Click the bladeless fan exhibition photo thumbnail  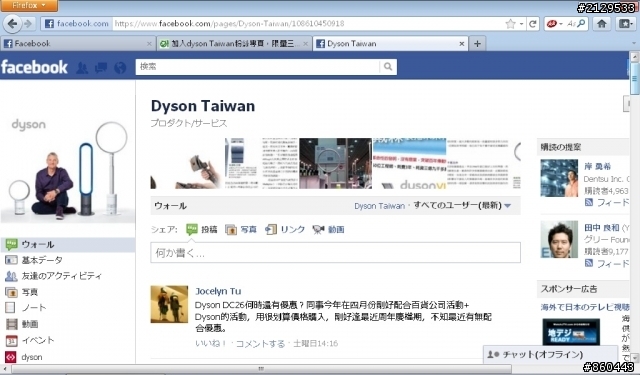[x=335, y=163]
